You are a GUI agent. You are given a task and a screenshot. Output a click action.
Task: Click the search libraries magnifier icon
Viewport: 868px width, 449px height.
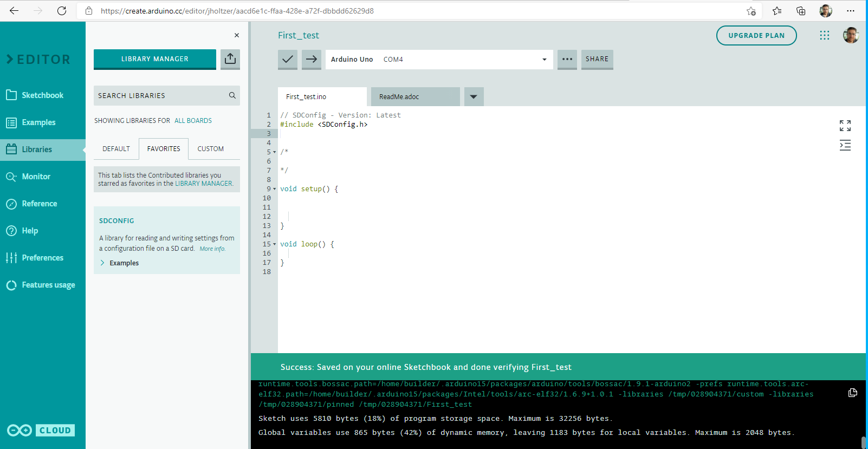coord(232,95)
